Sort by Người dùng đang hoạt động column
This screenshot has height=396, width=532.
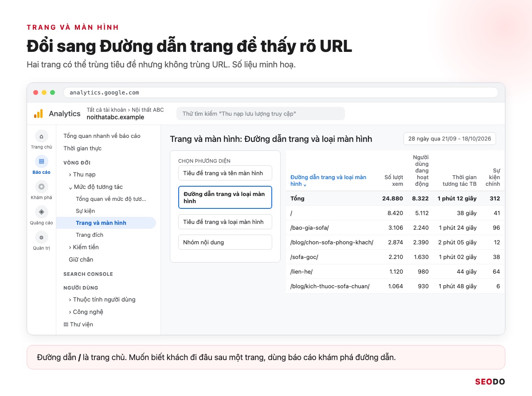tap(420, 170)
